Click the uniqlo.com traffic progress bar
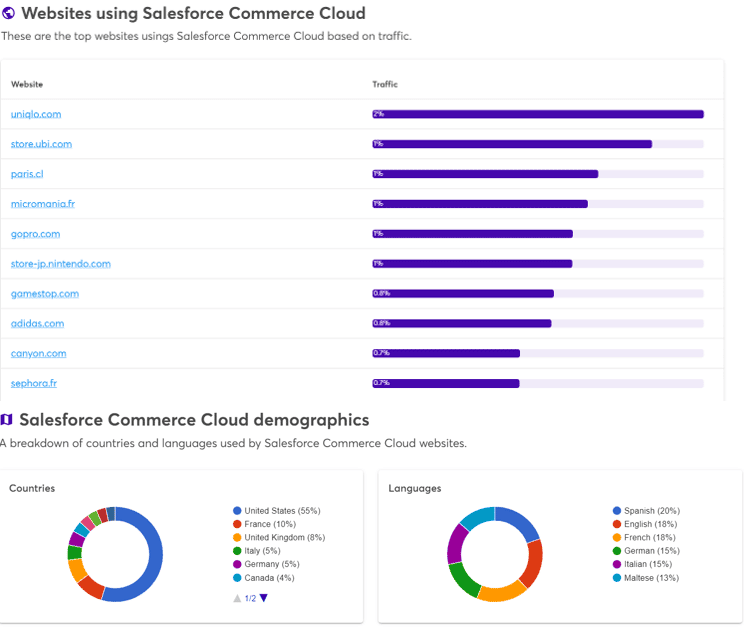Viewport: 744px width, 629px height. click(538, 114)
